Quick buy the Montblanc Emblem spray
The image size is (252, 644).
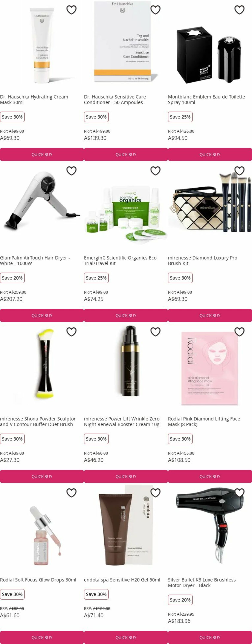(x=210, y=155)
